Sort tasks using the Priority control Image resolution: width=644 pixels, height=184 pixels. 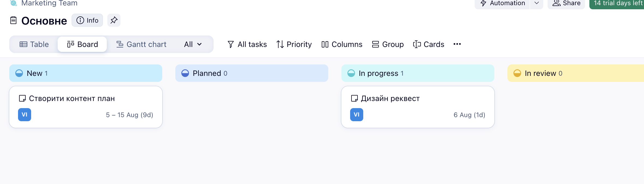pyautogui.click(x=294, y=44)
